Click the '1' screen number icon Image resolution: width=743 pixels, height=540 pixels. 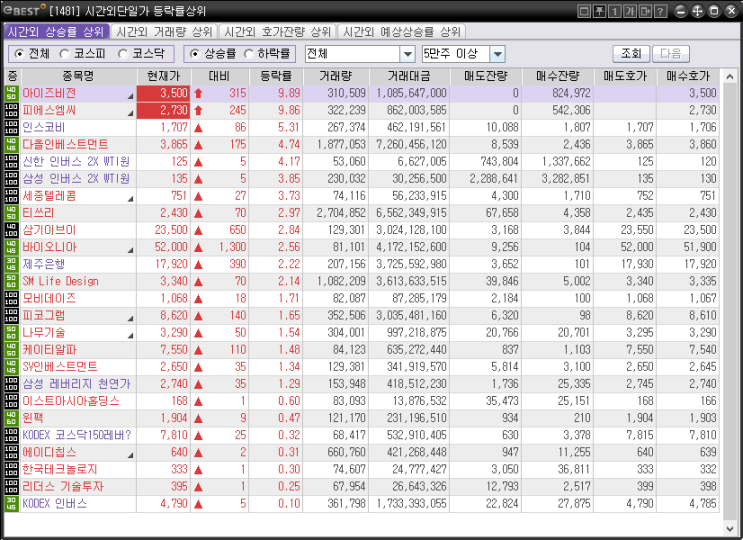[x=615, y=11]
